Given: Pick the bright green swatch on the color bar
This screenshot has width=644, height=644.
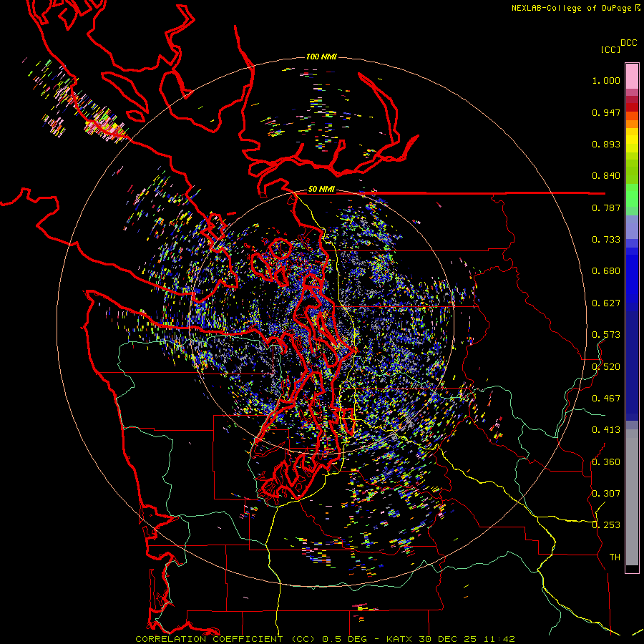Looking at the screenshot, I should [x=632, y=195].
